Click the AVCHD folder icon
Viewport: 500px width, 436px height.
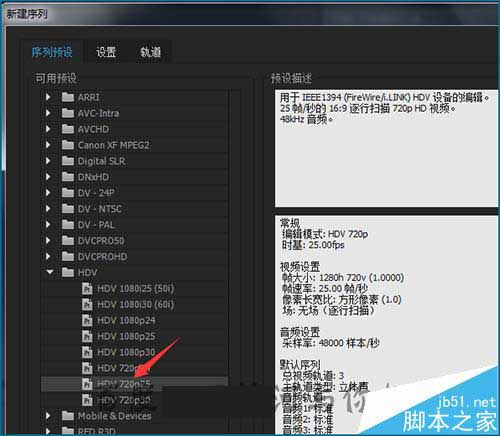point(68,129)
